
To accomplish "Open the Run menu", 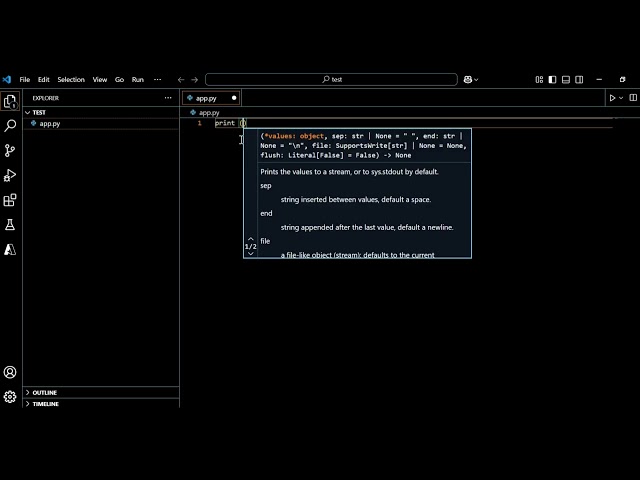I will [x=138, y=80].
